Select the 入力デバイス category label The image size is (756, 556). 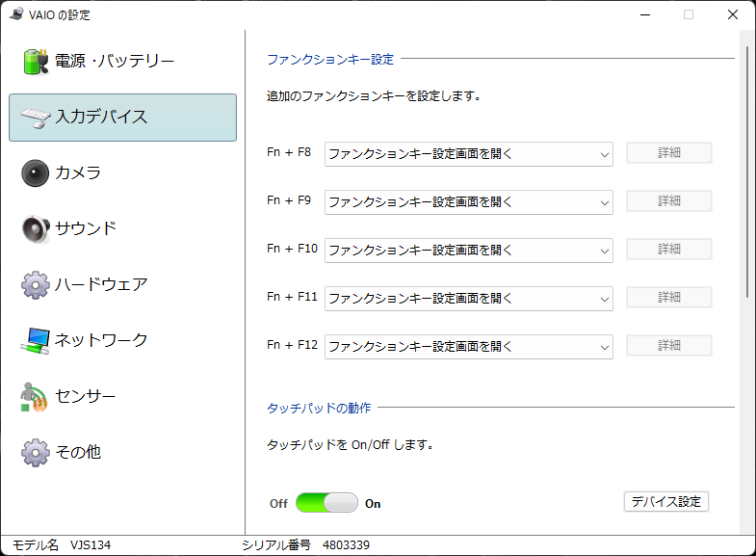(x=101, y=118)
